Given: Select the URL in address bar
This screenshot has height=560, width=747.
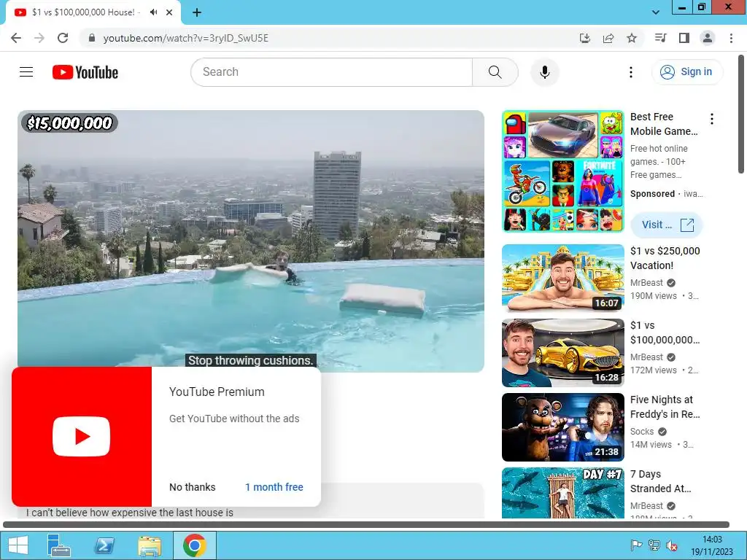Looking at the screenshot, I should [186, 38].
